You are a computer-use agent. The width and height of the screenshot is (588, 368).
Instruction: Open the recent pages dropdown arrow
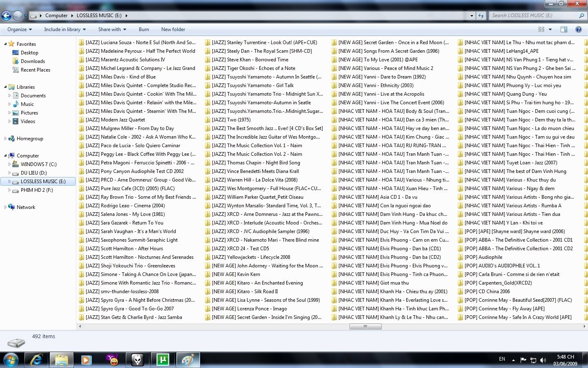[x=26, y=16]
